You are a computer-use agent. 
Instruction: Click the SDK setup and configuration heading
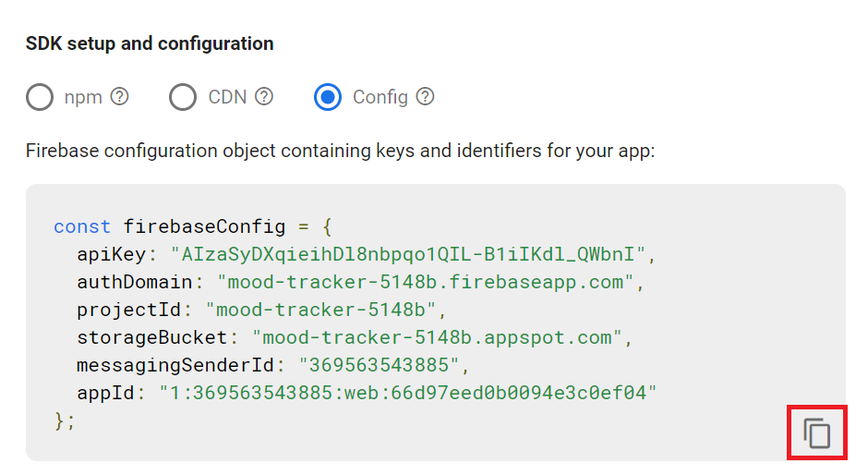(150, 43)
